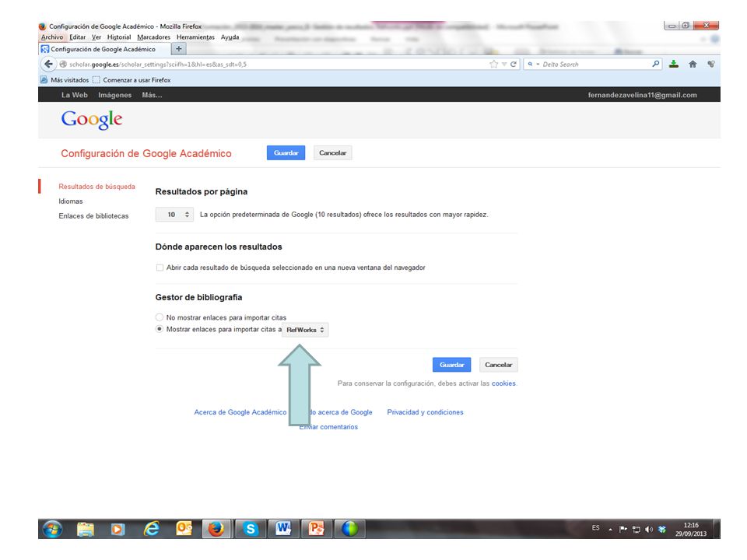Open the URL history dropdown arrow
The image size is (747, 560).
click(503, 65)
